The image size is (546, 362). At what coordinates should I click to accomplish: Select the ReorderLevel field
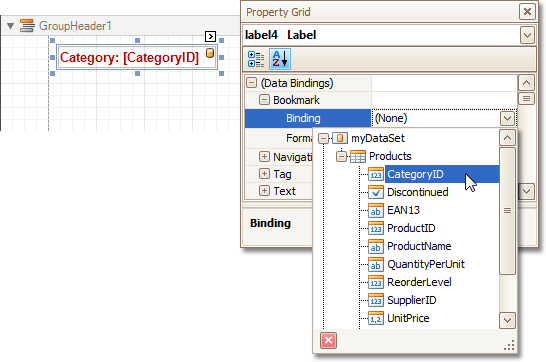tap(419, 282)
